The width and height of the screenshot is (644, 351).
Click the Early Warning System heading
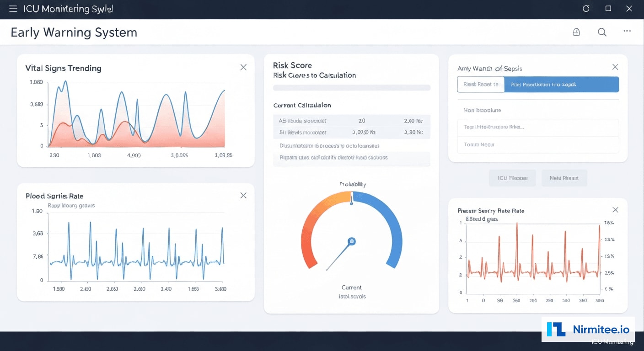pos(74,32)
